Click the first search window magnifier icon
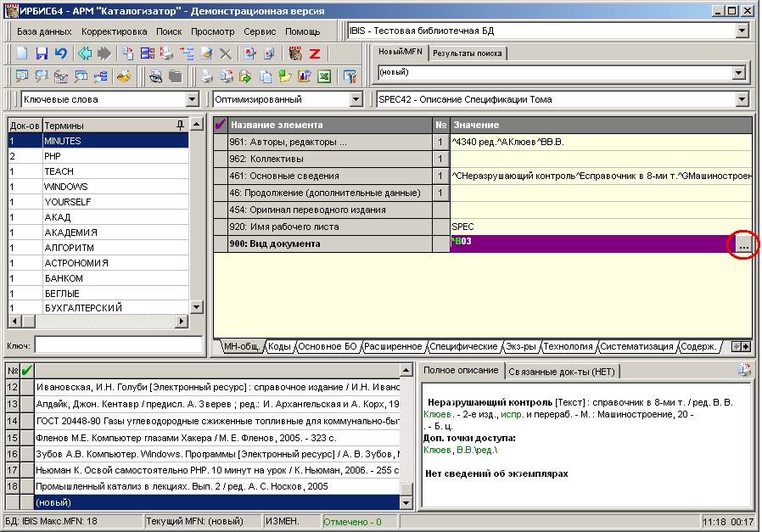762x532 pixels. click(x=22, y=76)
